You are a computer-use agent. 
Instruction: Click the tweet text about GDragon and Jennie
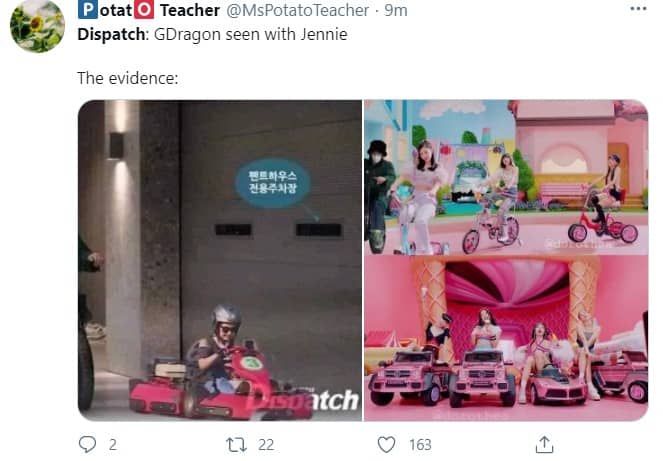click(x=212, y=34)
